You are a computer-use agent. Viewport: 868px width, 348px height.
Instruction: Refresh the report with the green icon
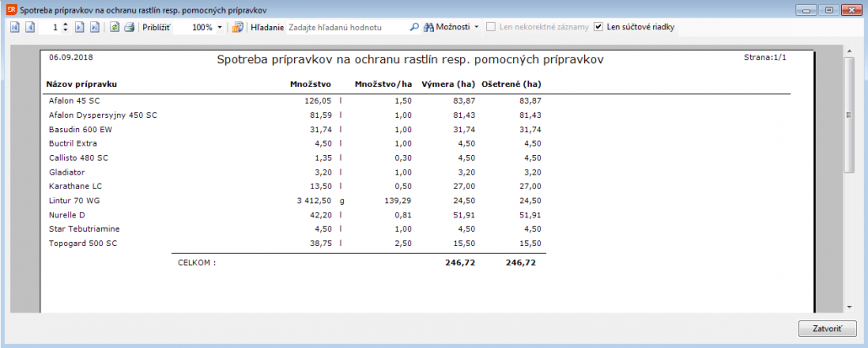point(115,27)
